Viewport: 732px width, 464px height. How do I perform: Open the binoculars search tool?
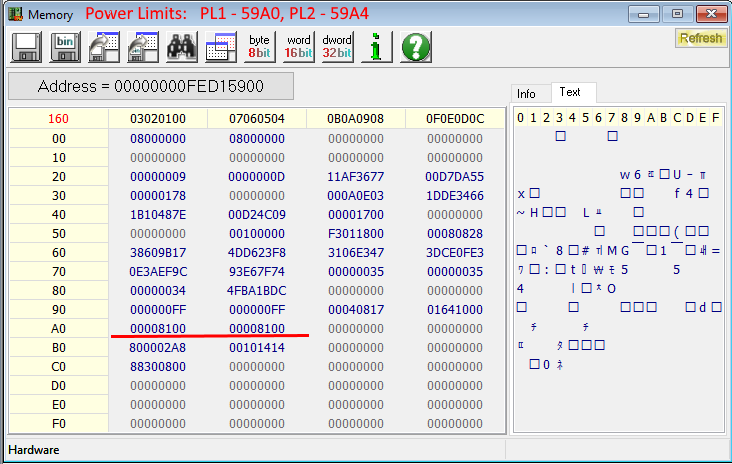181,47
